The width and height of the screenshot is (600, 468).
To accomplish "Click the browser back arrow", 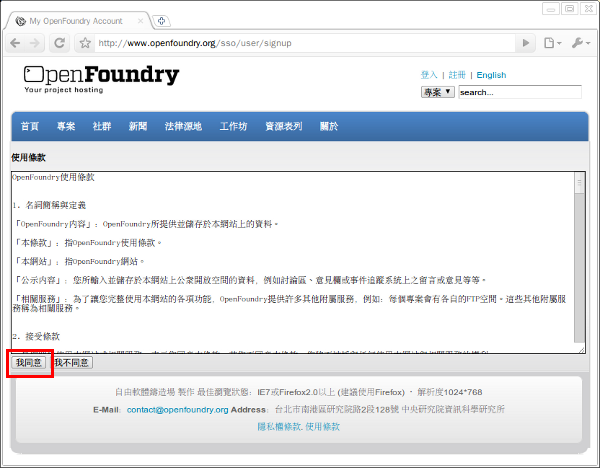I will (x=15, y=43).
